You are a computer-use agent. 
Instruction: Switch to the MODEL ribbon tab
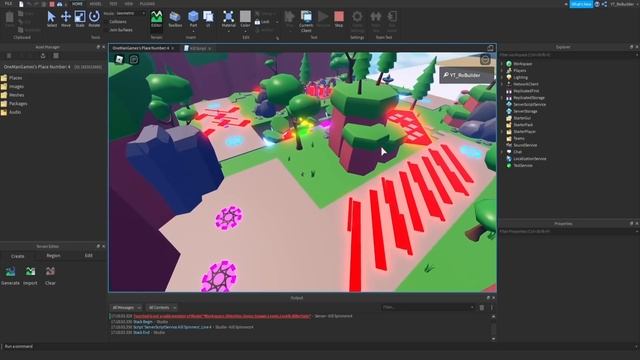tap(95, 4)
